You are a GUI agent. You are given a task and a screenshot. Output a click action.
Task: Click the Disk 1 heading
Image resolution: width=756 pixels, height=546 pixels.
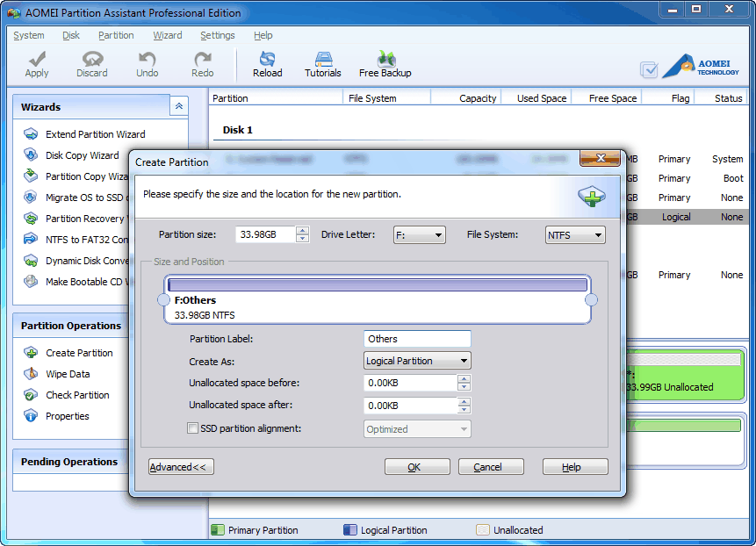237,130
